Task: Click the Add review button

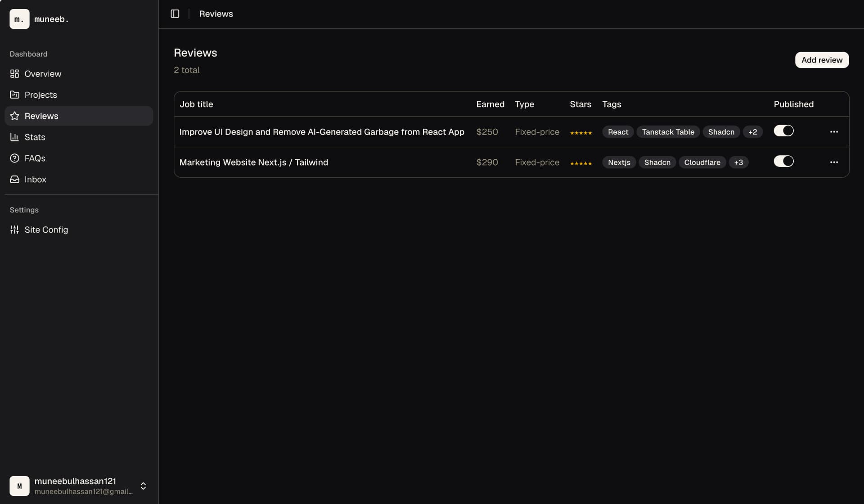Action: pyautogui.click(x=822, y=60)
